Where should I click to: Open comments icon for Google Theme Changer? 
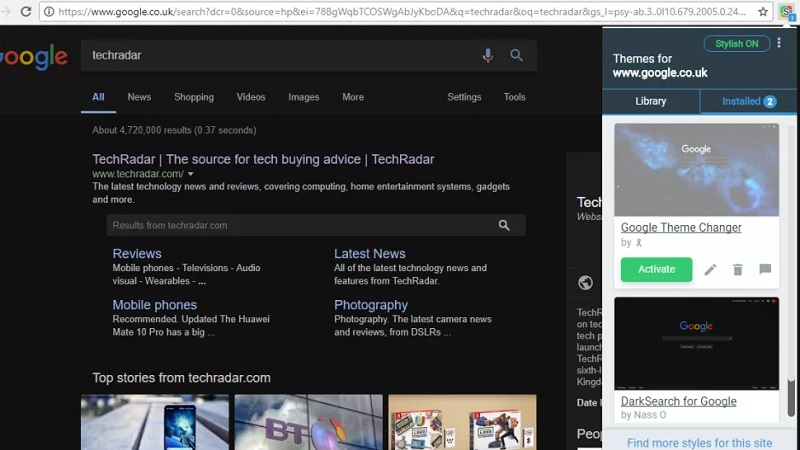tap(765, 269)
